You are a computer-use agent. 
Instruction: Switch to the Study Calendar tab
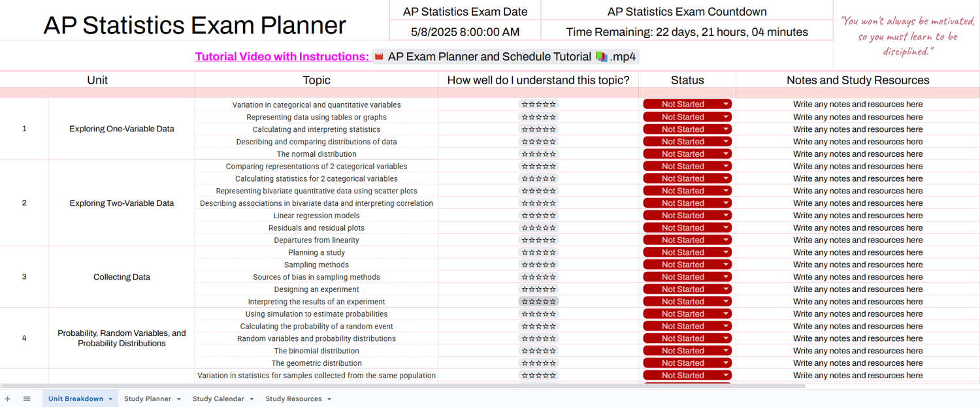coord(218,399)
